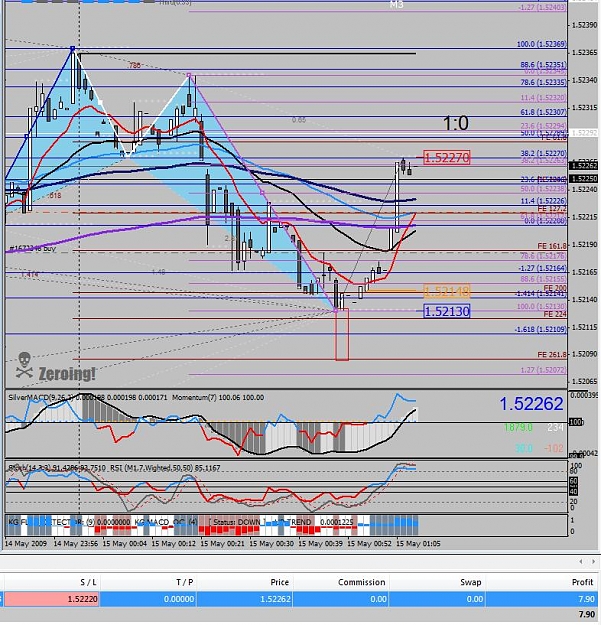Click the FE 261.8 expansion label
Screen dimensions: 601x625
(552, 354)
